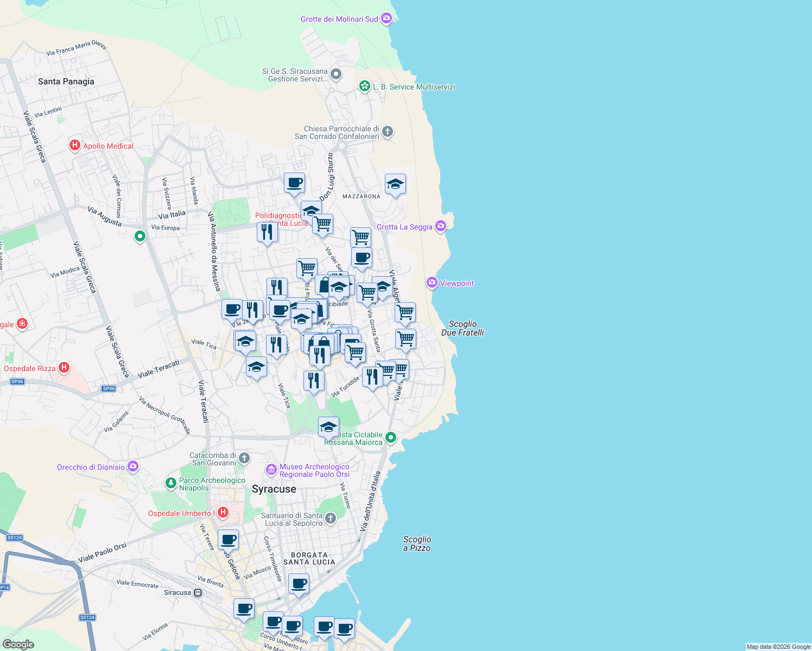Screen dimensions: 812x651
Task: Select the Santuario di Santa Lucia church icon
Action: coord(331,519)
